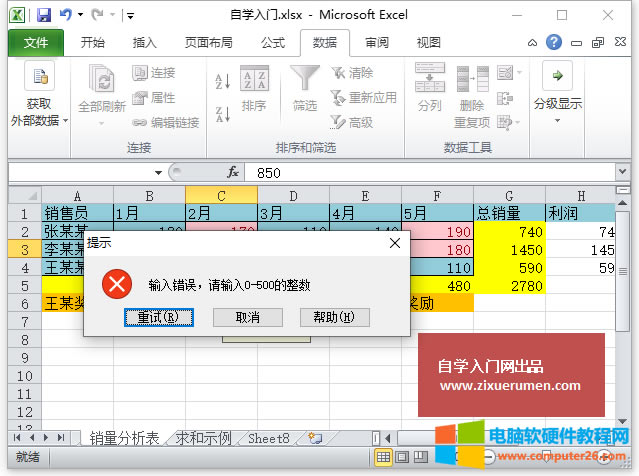
Task: Click the fx insert function icon
Action: click(232, 172)
